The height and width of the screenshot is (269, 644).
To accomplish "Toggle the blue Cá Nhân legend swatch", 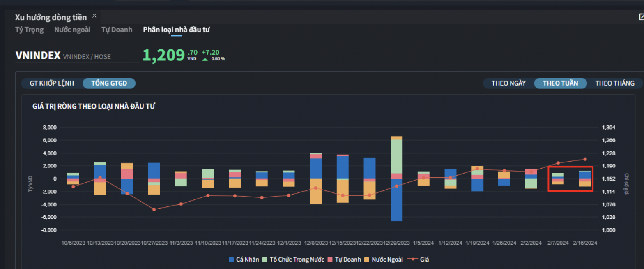I will [231, 260].
